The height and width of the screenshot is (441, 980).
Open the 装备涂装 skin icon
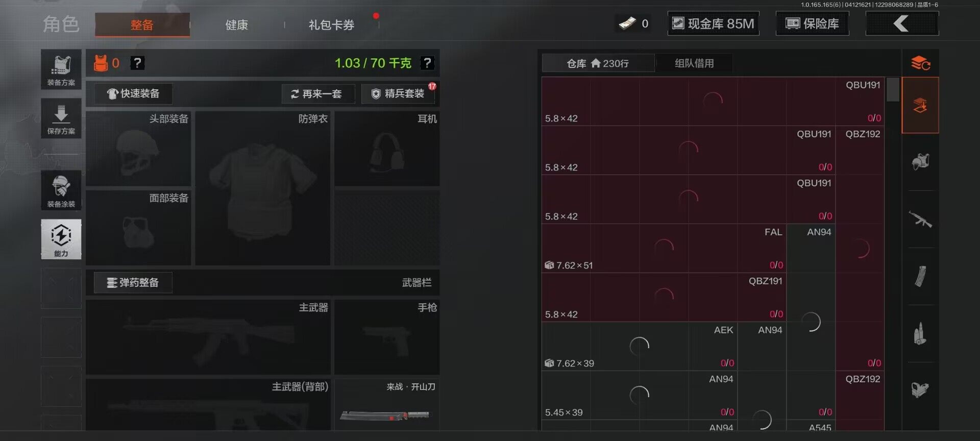click(x=61, y=190)
